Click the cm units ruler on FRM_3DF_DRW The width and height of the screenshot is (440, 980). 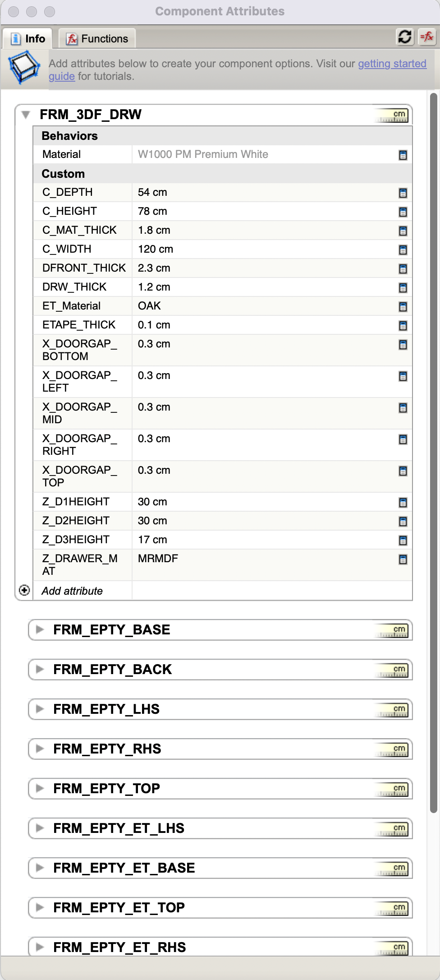pyautogui.click(x=392, y=115)
